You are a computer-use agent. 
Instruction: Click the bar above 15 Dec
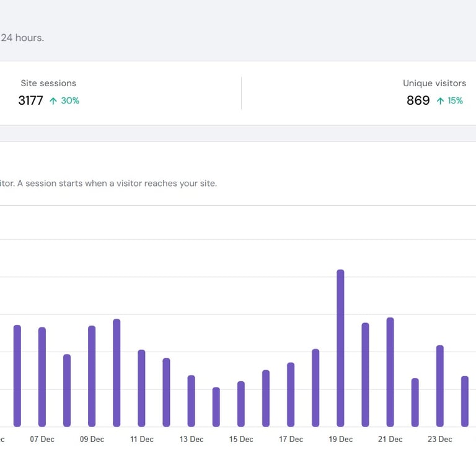coord(241,404)
